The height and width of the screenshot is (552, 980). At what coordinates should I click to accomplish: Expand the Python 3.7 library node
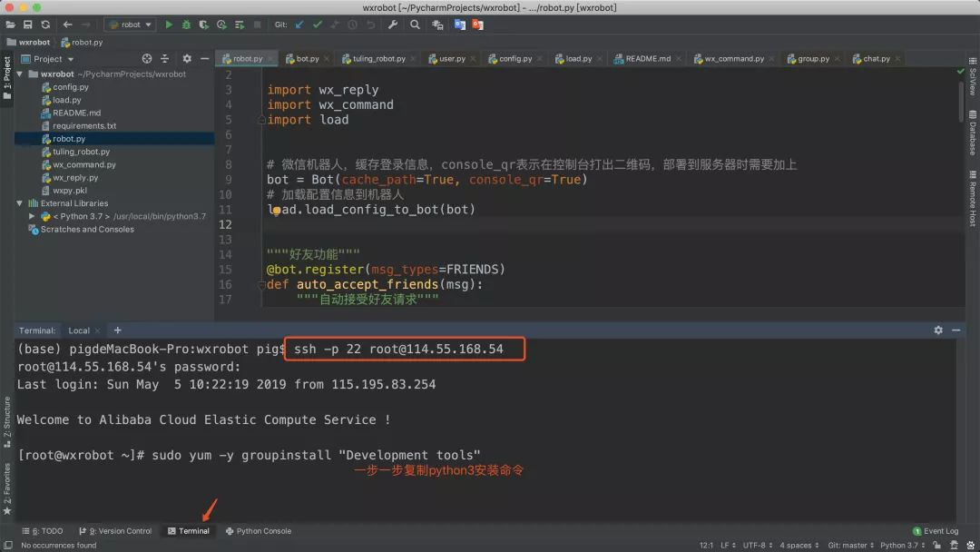(x=32, y=216)
